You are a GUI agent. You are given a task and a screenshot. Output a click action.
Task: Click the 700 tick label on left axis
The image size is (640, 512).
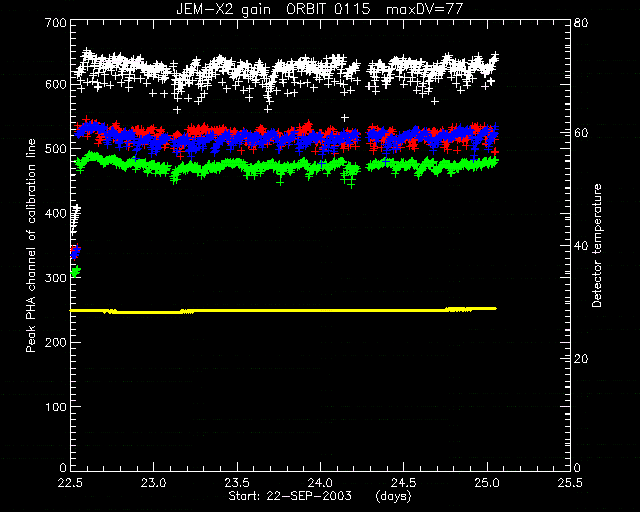pos(57,22)
